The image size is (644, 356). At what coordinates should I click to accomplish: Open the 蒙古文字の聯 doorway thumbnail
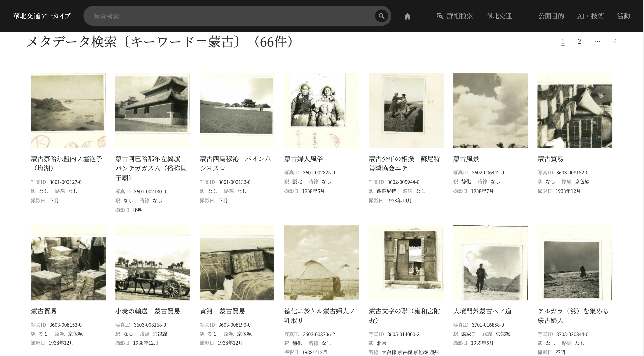[406, 263]
